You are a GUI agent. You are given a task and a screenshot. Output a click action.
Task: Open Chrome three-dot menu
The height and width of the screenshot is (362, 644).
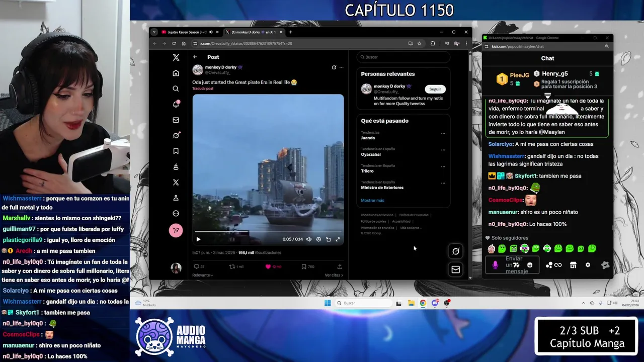pyautogui.click(x=466, y=44)
